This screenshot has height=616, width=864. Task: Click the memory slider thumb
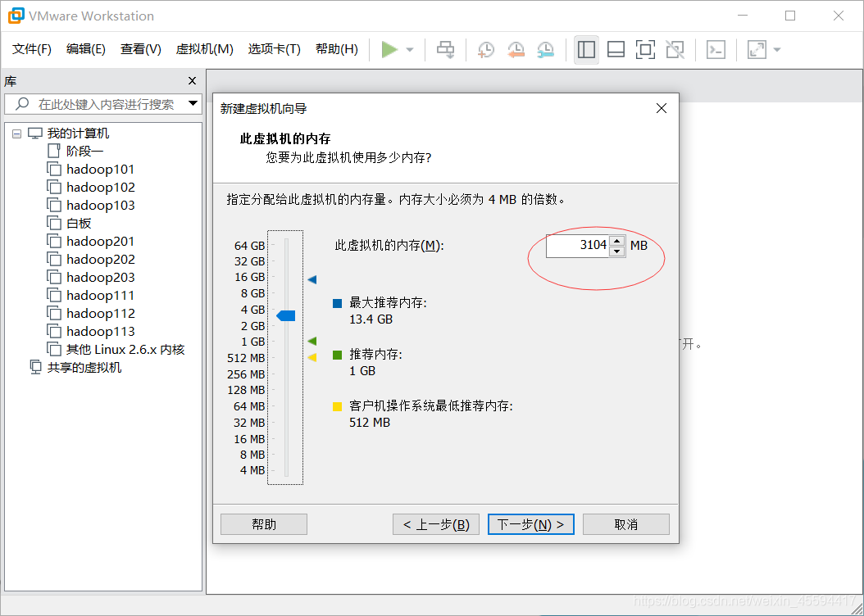click(x=286, y=315)
